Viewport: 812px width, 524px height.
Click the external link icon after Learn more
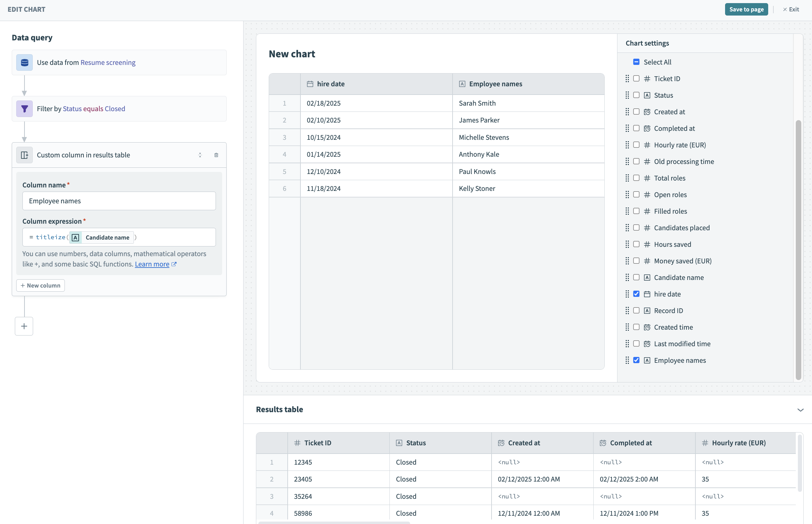coord(174,264)
